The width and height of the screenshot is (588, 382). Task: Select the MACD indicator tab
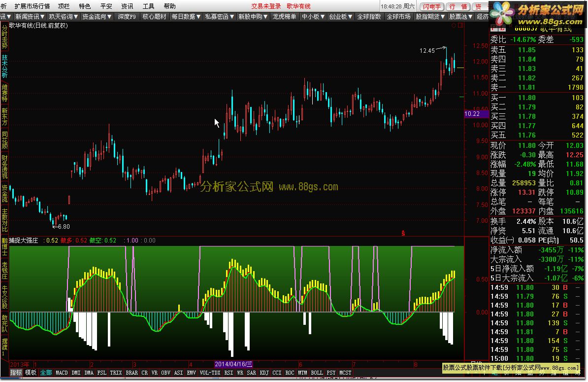(62, 373)
